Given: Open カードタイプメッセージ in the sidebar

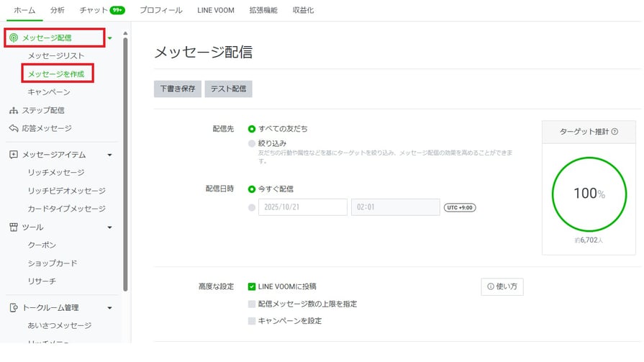Looking at the screenshot, I should tap(66, 209).
